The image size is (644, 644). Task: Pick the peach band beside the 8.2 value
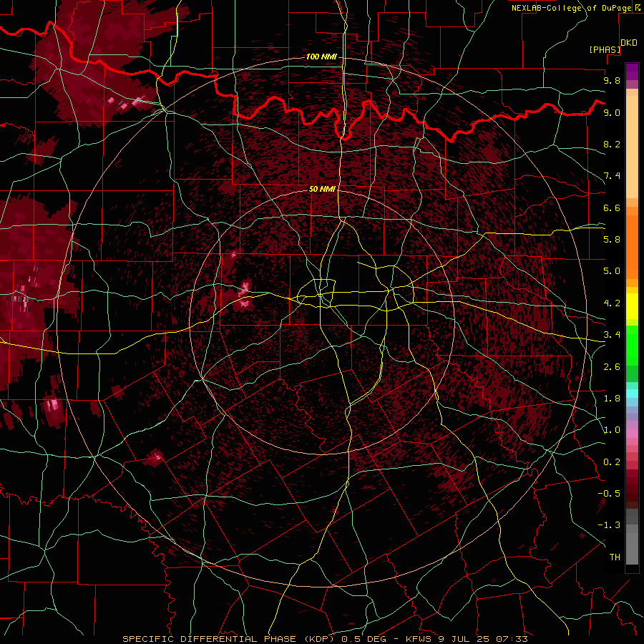tap(632, 147)
